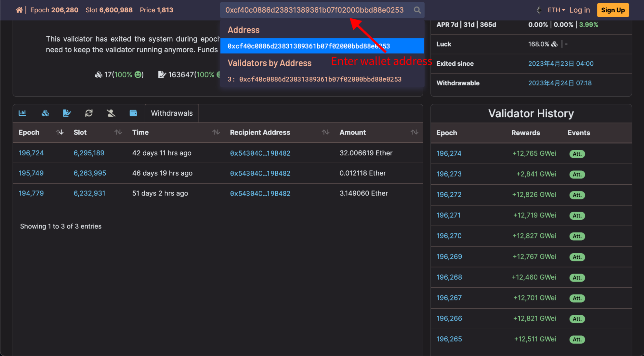Sort table by Amount column arrows

click(414, 132)
